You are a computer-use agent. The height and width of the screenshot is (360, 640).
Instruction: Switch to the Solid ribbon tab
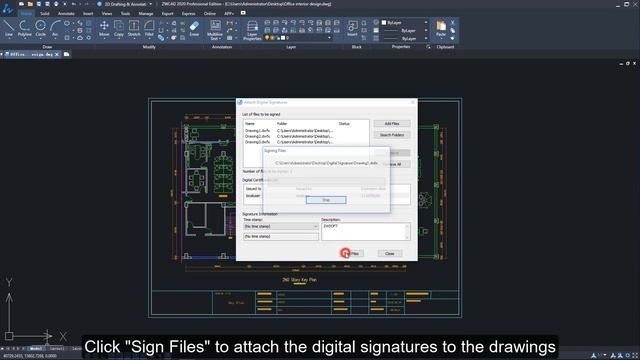tap(44, 13)
